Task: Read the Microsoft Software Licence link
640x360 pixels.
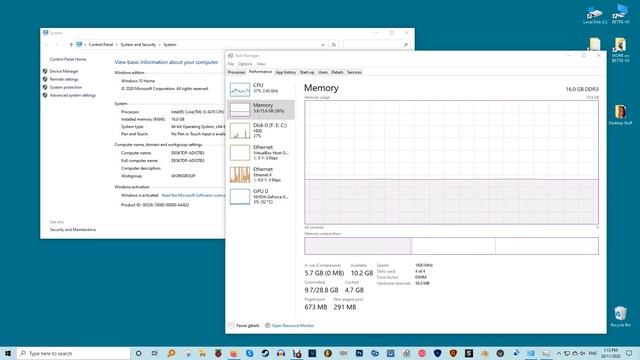Action: 193,196
